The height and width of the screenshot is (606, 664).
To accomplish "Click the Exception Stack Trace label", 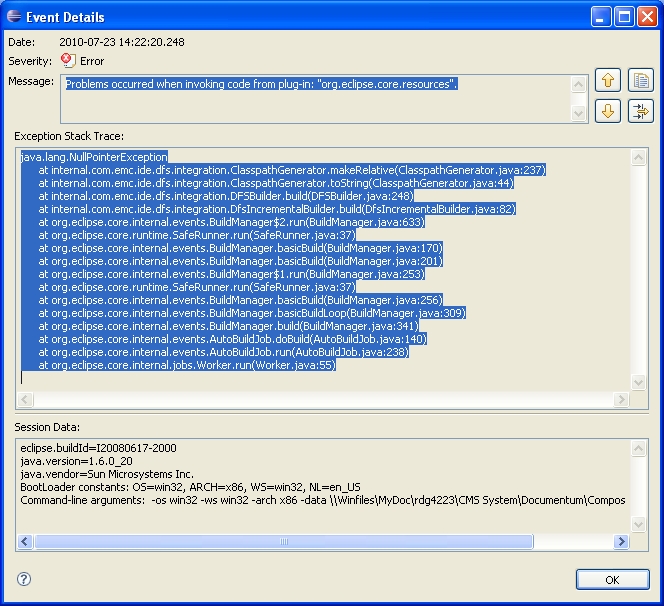I will (x=69, y=136).
